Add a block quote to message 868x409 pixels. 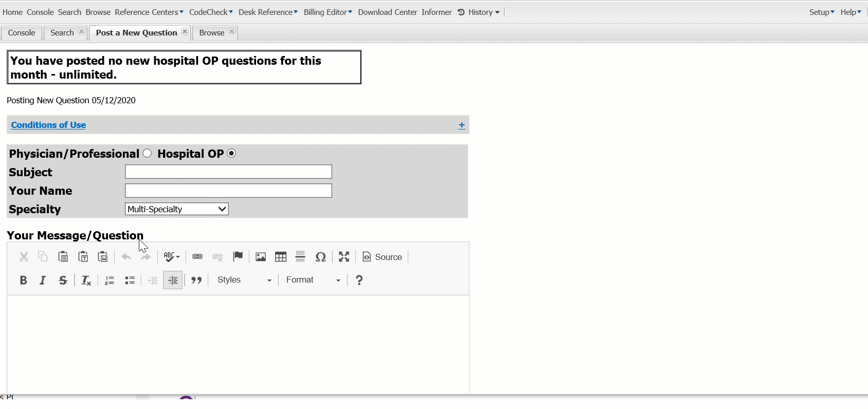[196, 280]
